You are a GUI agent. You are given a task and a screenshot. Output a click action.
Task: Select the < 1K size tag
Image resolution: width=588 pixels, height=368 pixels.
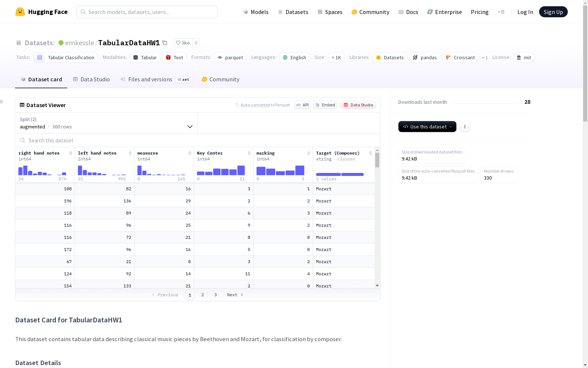click(336, 57)
